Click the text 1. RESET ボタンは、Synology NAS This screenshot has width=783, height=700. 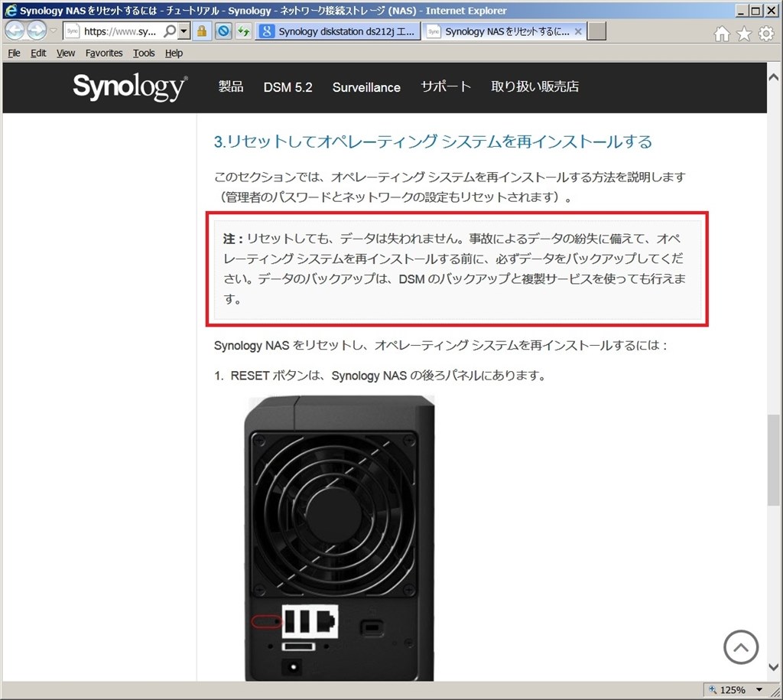tap(310, 376)
